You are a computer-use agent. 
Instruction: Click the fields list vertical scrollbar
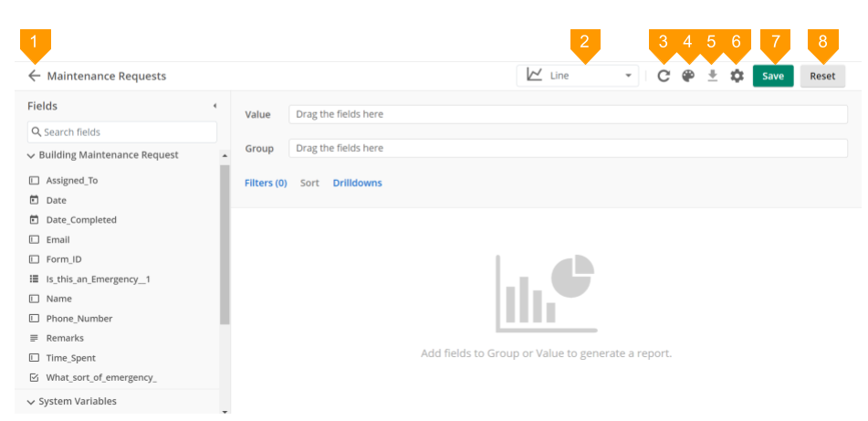click(x=225, y=247)
